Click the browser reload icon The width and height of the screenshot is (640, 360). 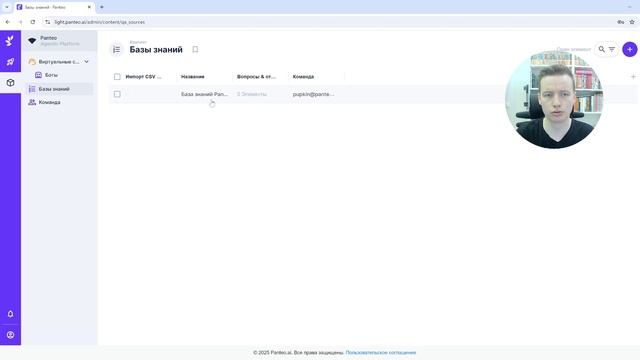[33, 22]
